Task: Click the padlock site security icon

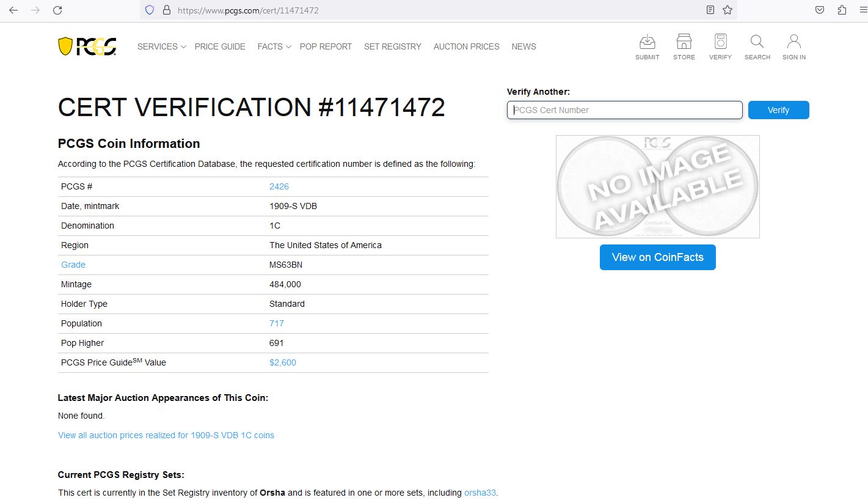Action: tap(166, 10)
